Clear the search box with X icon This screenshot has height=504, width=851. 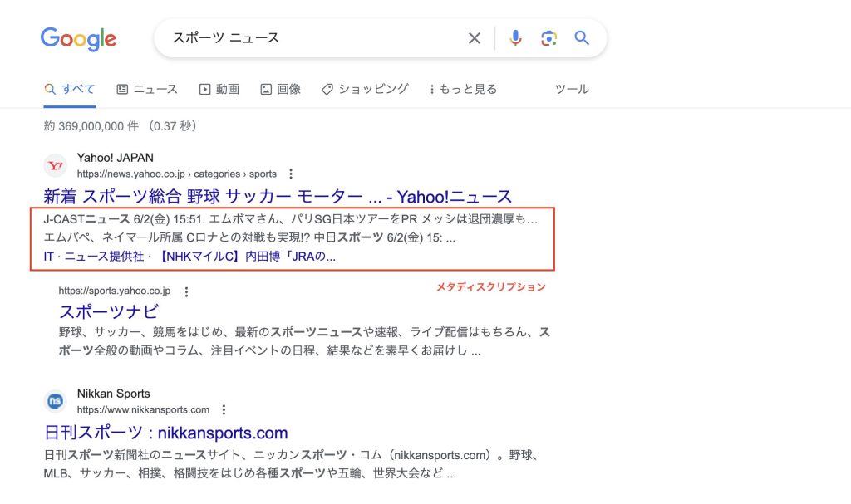pyautogui.click(x=475, y=38)
